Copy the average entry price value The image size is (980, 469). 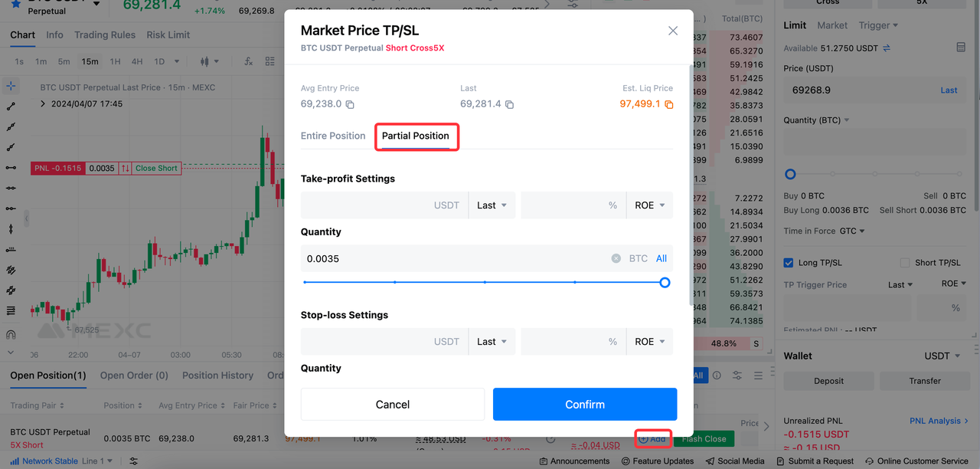click(350, 104)
